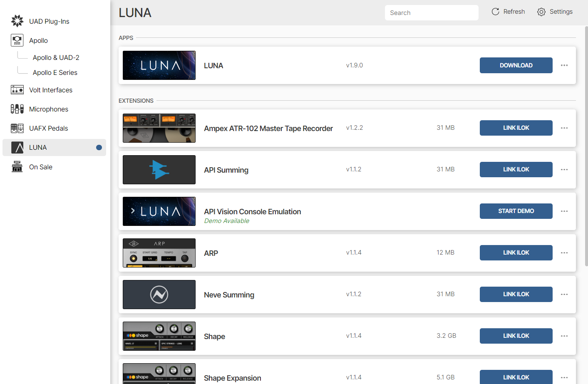Open Settings label in header
588x384 pixels.
pyautogui.click(x=561, y=12)
